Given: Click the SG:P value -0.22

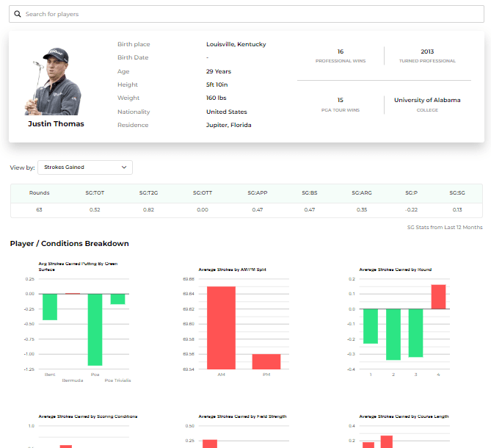Looking at the screenshot, I should point(411,209).
